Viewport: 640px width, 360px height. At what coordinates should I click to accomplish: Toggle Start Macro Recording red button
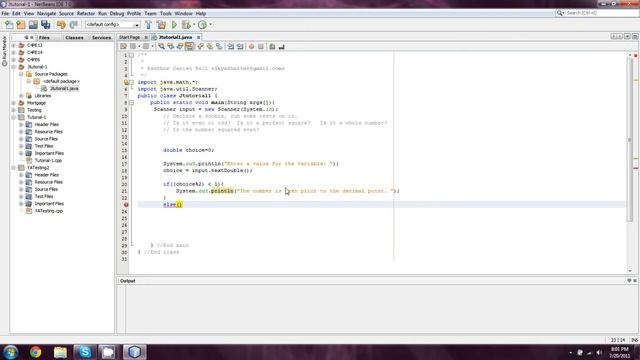(x=251, y=47)
